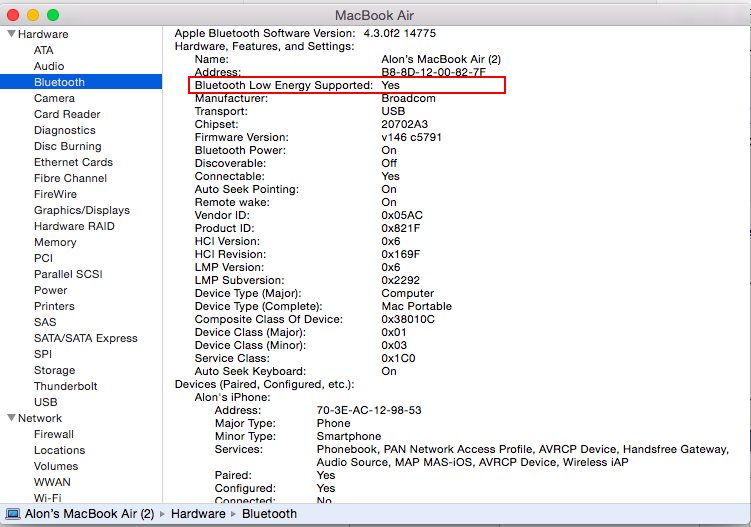Screen dimensions: 751x527
Task: Click the Devices (Paired, Configured, etc.) heading
Action: coord(264,384)
